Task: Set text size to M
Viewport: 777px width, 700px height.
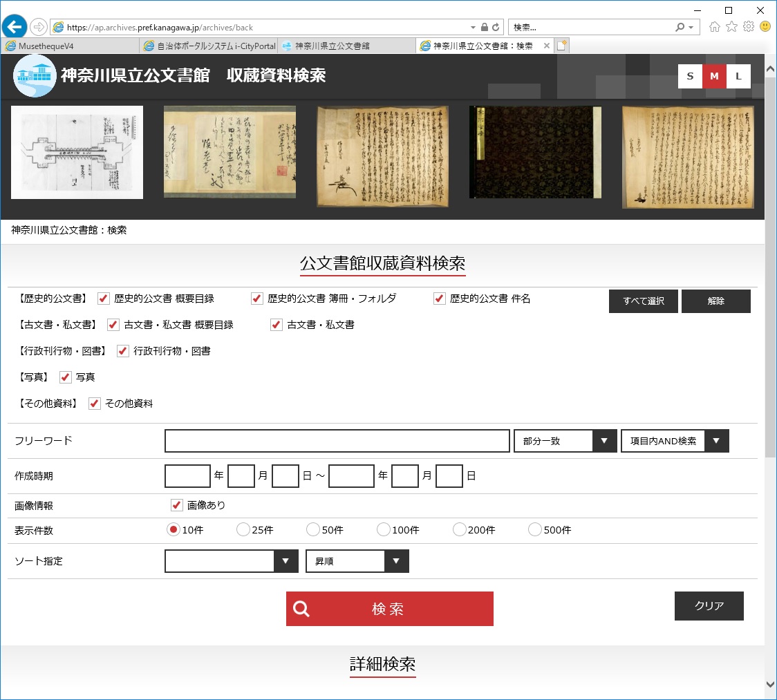Action: pyautogui.click(x=714, y=76)
